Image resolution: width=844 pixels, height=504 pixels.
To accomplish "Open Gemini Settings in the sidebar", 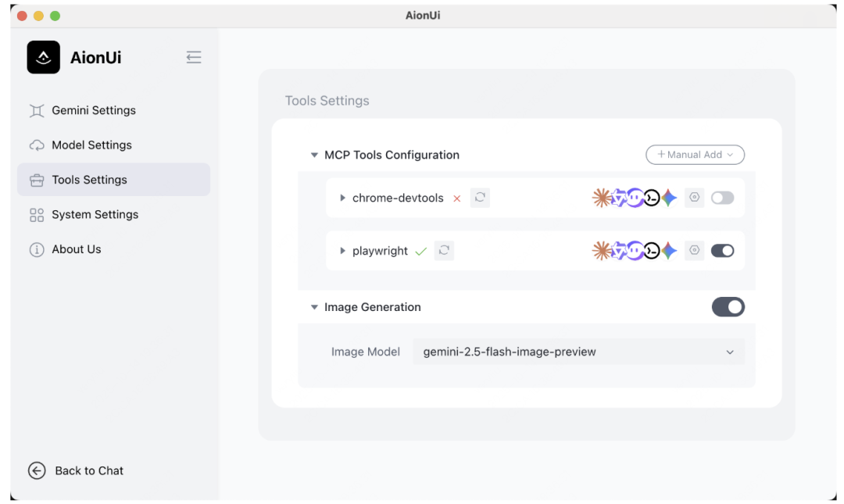I will 93,110.
